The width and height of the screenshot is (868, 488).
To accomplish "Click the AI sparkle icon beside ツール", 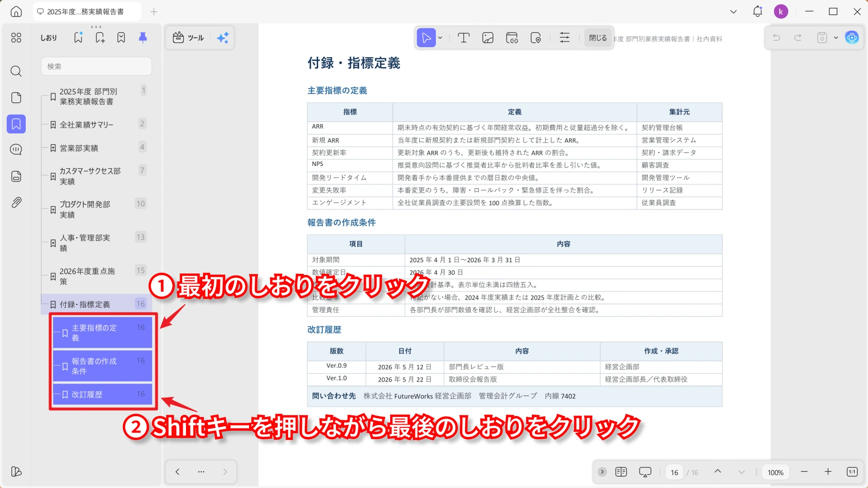I will (x=223, y=38).
